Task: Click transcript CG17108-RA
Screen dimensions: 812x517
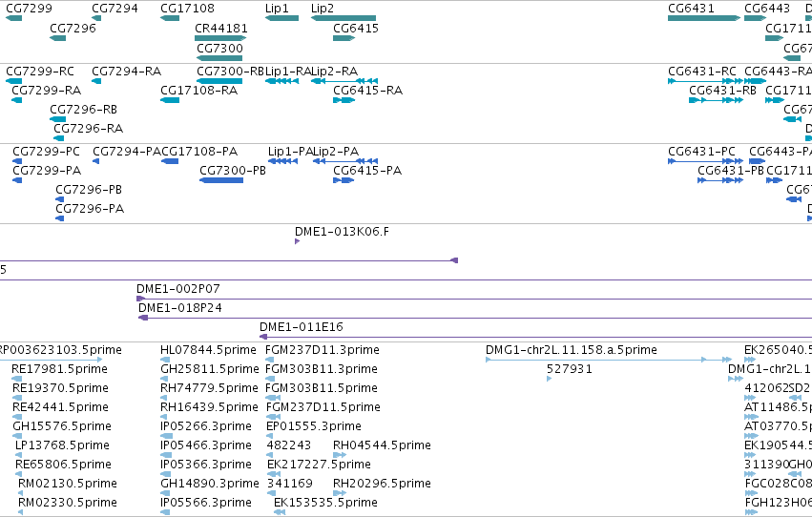Action: click(x=170, y=100)
